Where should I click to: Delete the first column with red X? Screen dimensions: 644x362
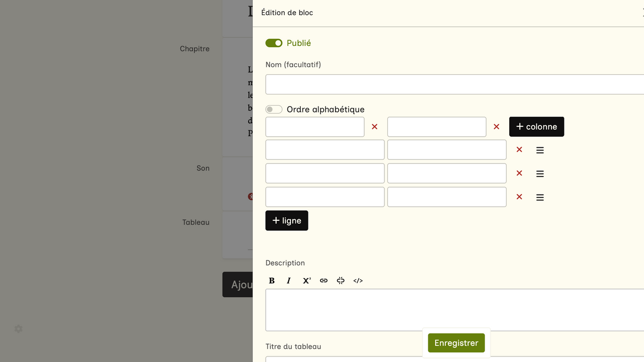coord(374,127)
